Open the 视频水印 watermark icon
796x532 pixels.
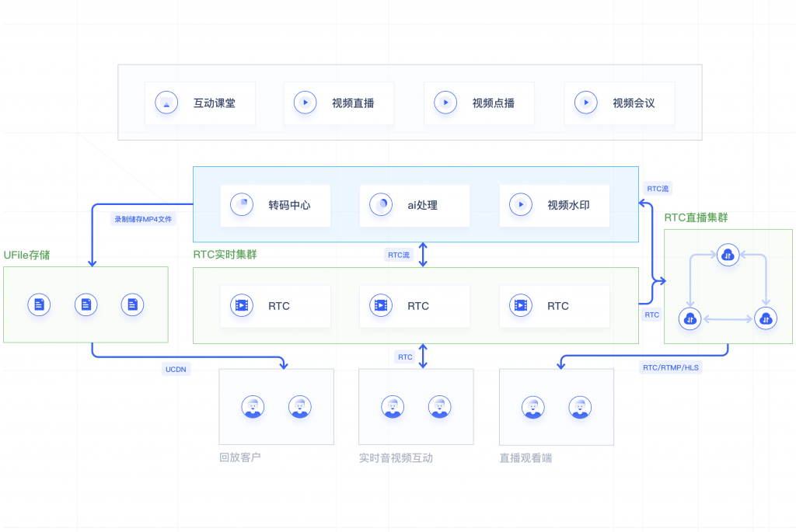(x=520, y=204)
